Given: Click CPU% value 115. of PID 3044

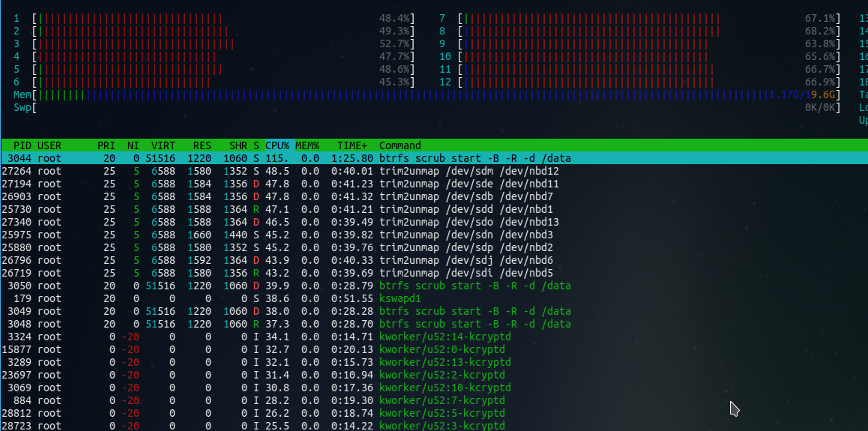Looking at the screenshot, I should (277, 158).
